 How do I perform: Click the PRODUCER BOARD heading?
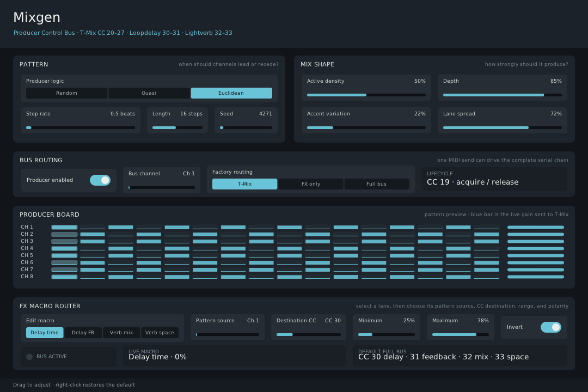[50, 215]
